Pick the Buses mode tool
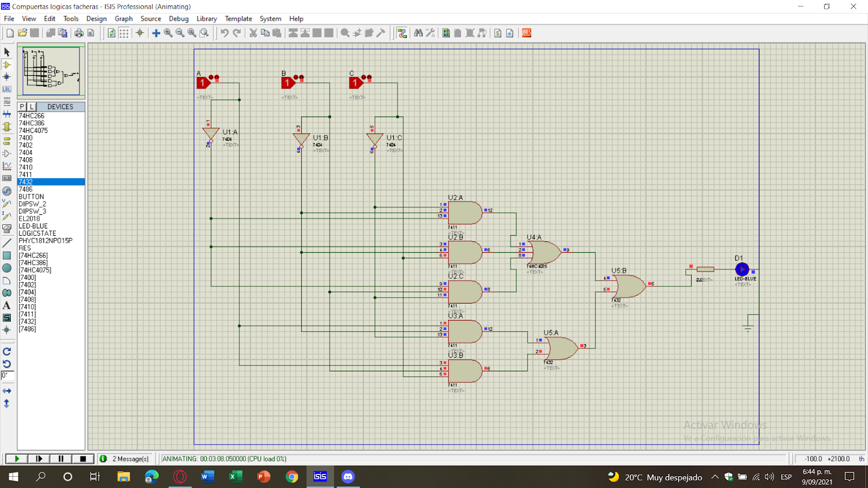Screen dimensions: 868x488 pyautogui.click(x=7, y=114)
